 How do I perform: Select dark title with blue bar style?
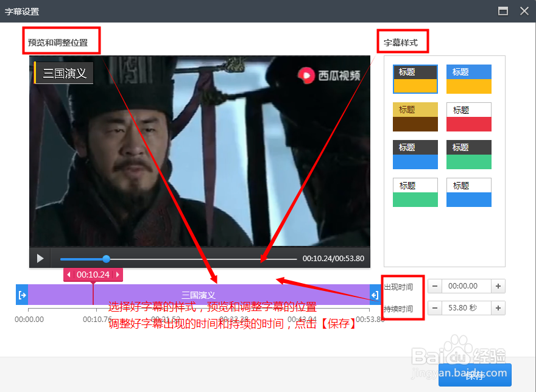point(415,155)
